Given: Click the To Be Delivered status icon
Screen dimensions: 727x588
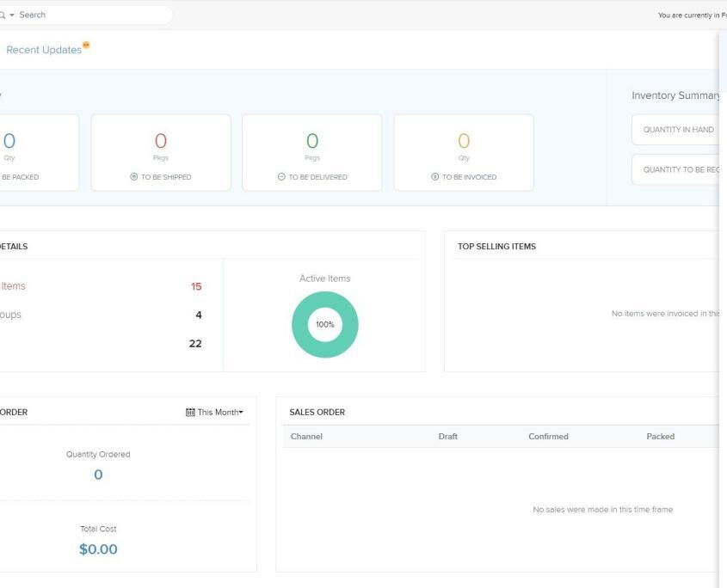Looking at the screenshot, I should (x=281, y=176).
